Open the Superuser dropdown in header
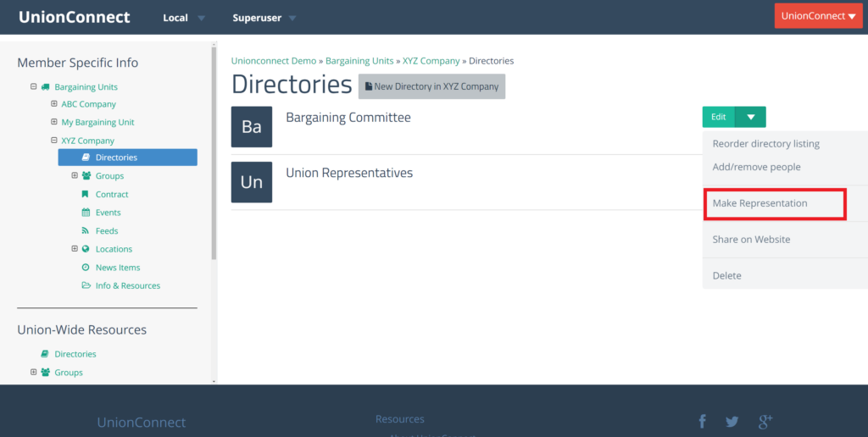Image resolution: width=868 pixels, height=437 pixels. (x=264, y=18)
